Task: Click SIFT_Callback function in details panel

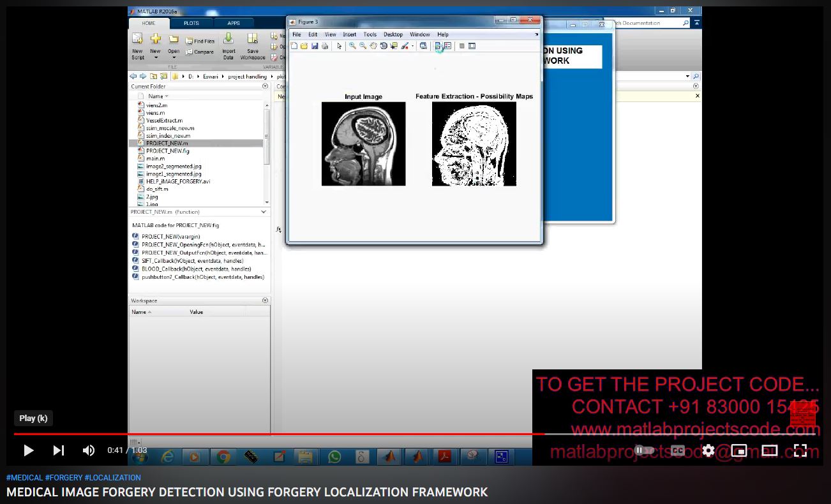Action: click(x=192, y=261)
